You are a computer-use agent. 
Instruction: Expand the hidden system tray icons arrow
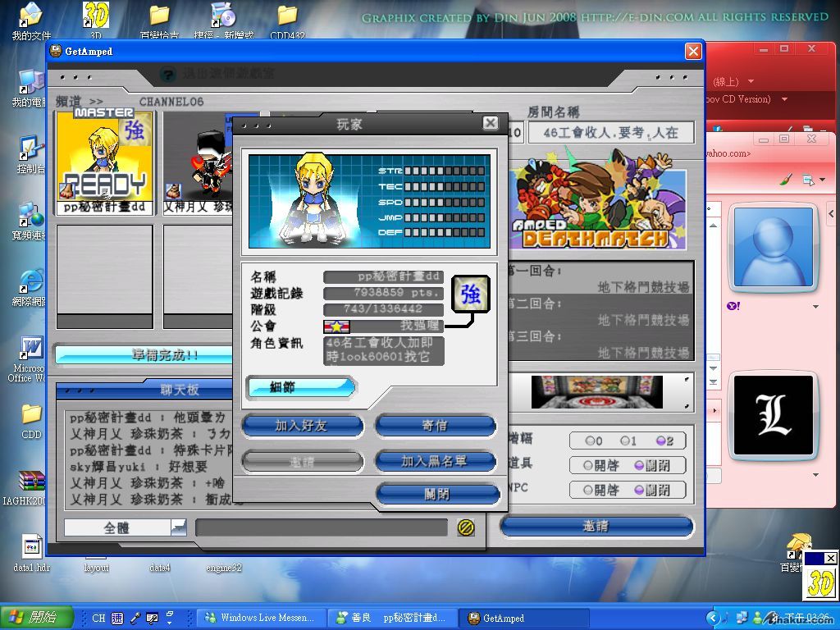(713, 618)
